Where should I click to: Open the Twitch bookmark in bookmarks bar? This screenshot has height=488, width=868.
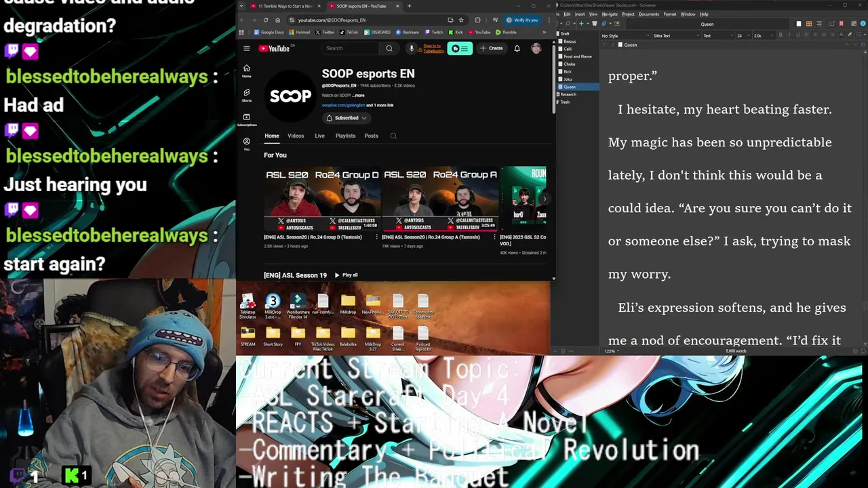point(434,32)
